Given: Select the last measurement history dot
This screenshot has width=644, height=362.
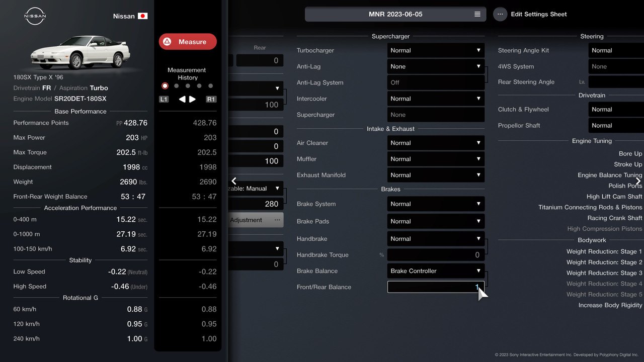Looking at the screenshot, I should 210,86.
